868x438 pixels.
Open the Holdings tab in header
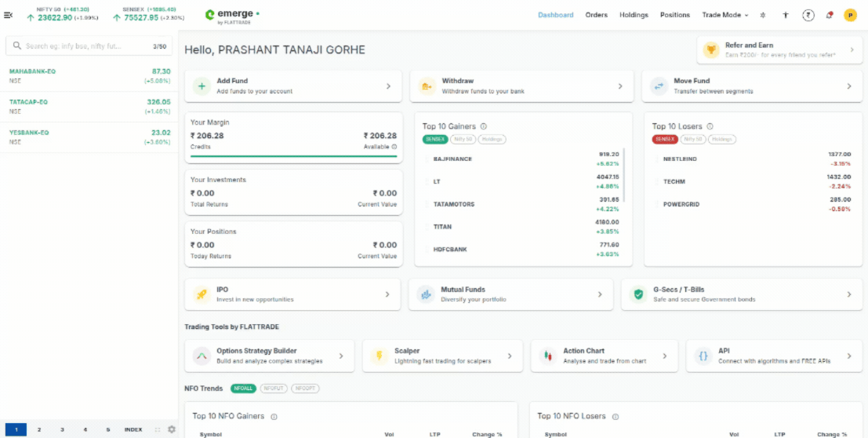click(x=634, y=15)
